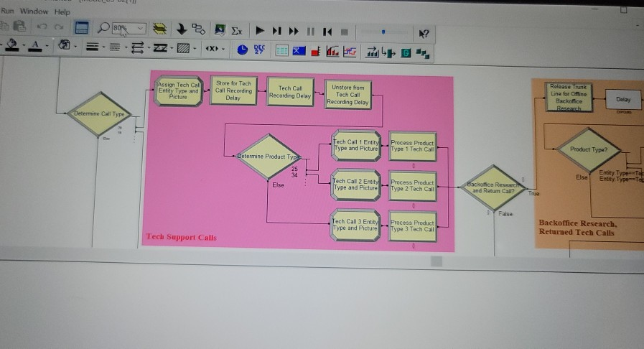Click the context help arrow icon
The height and width of the screenshot is (349, 644).
tap(424, 34)
